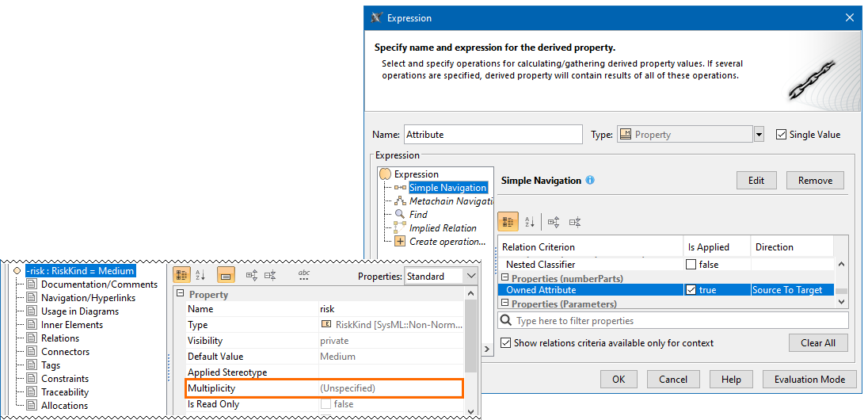Click the Type value RiskKind

tap(390, 325)
